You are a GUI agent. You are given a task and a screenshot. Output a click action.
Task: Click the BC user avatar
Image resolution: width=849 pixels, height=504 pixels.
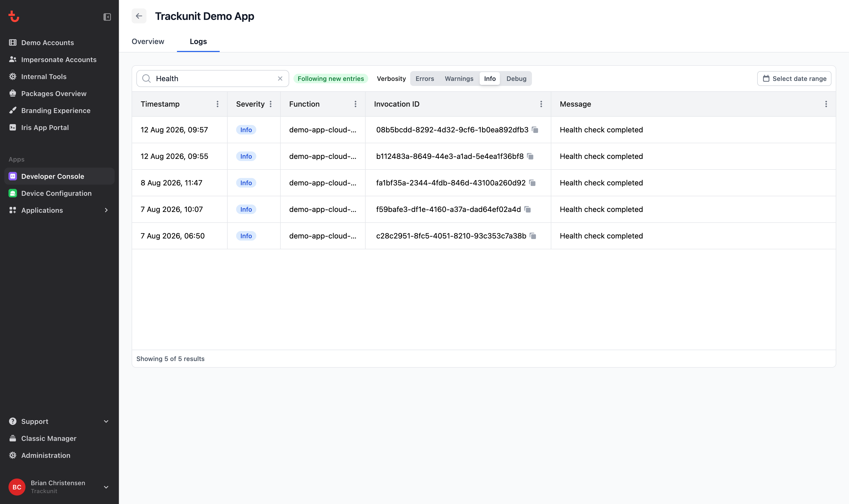tap(17, 487)
